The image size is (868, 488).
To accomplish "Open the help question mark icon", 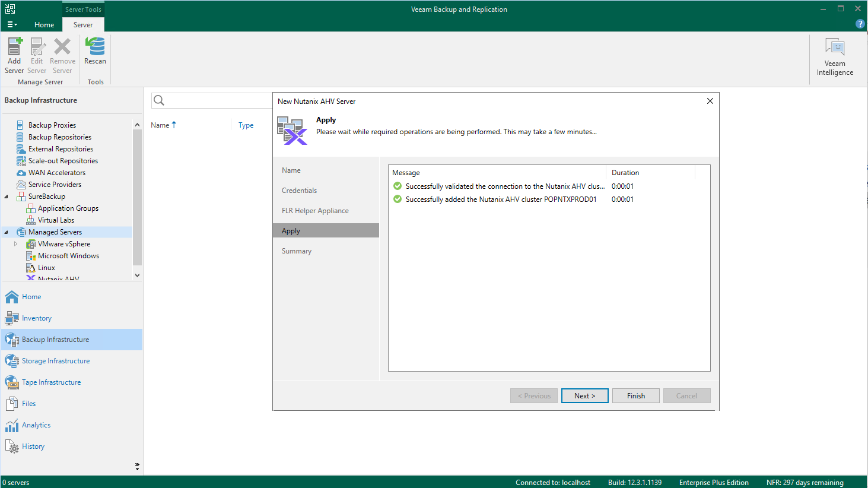I will point(860,24).
